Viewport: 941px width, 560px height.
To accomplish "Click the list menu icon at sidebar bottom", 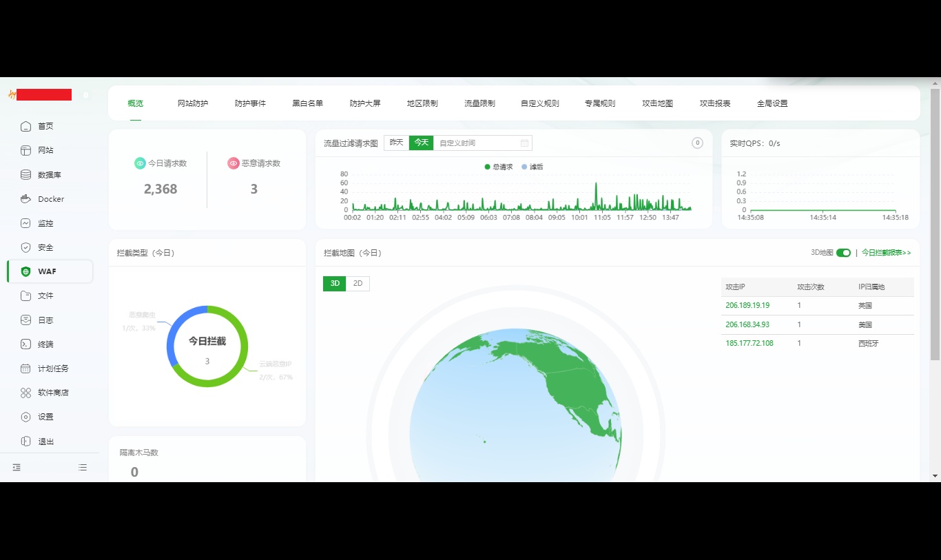I will (83, 467).
